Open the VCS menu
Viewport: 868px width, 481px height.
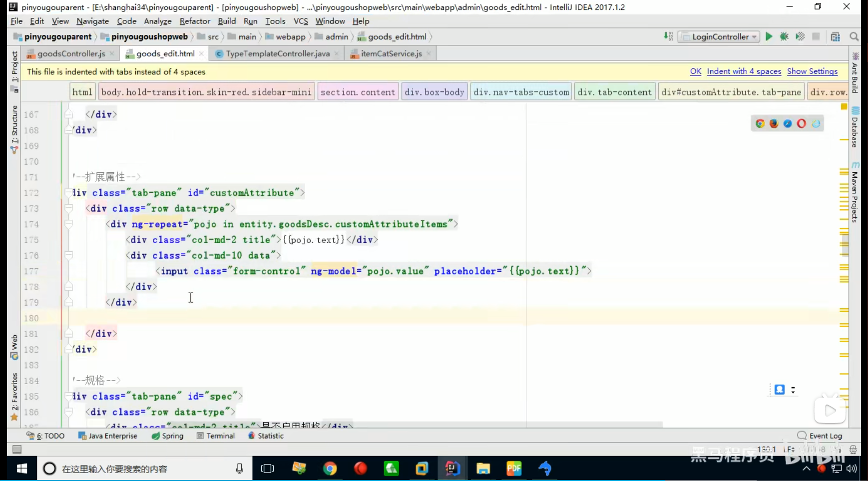tap(301, 21)
